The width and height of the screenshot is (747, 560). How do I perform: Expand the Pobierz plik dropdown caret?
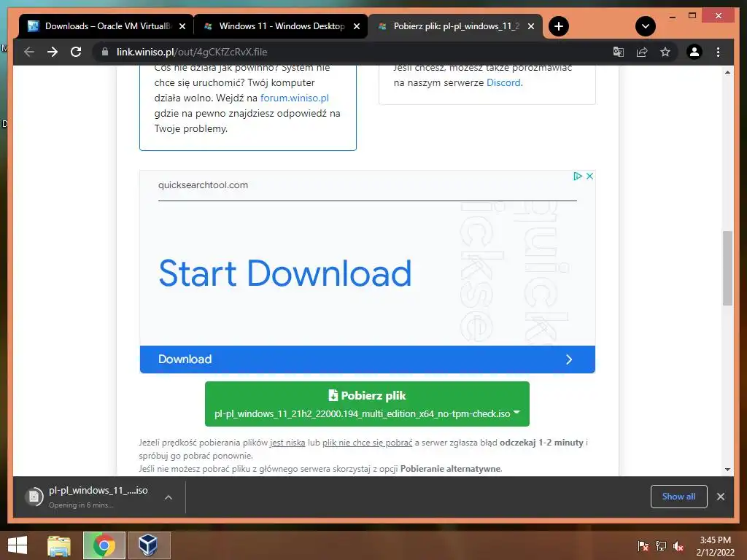(x=516, y=413)
